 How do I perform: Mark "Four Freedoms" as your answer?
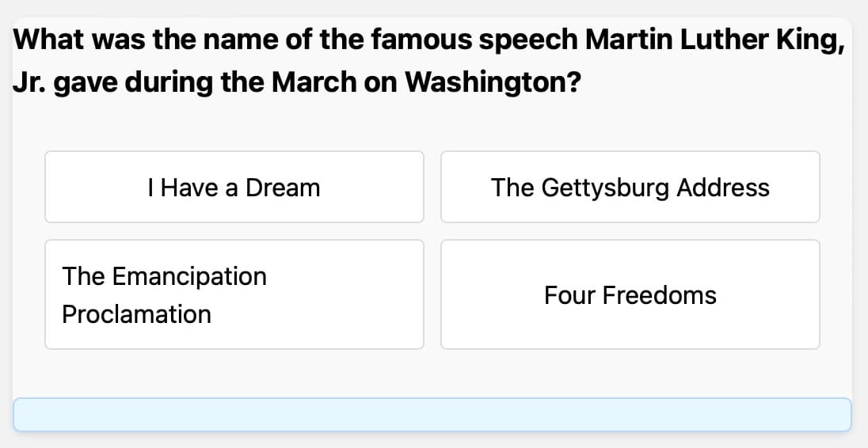pos(630,295)
